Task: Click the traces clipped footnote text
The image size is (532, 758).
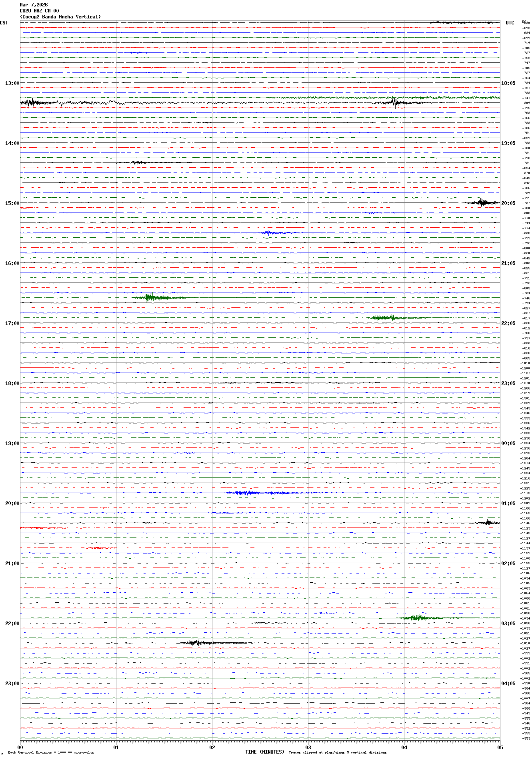Action: (x=338, y=752)
